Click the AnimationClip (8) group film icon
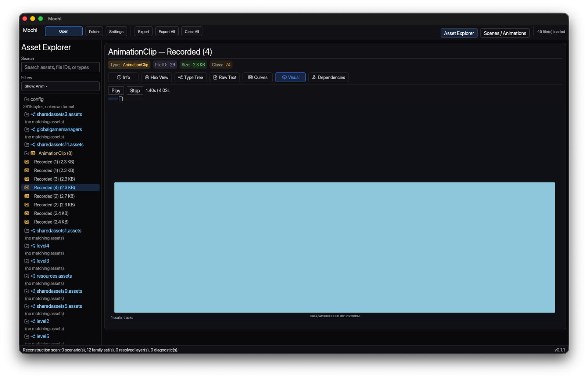Image resolution: width=588 pixels, height=379 pixels. [x=33, y=153]
